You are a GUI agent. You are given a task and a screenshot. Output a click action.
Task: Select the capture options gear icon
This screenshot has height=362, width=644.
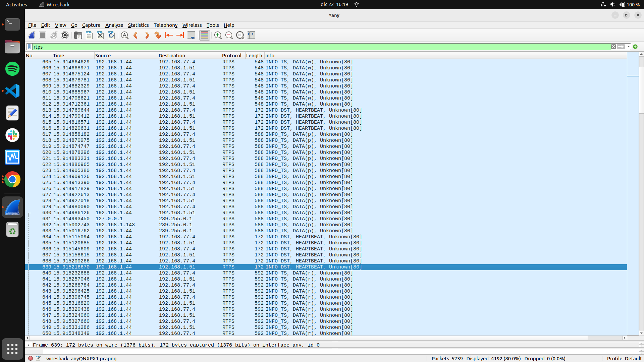(65, 35)
